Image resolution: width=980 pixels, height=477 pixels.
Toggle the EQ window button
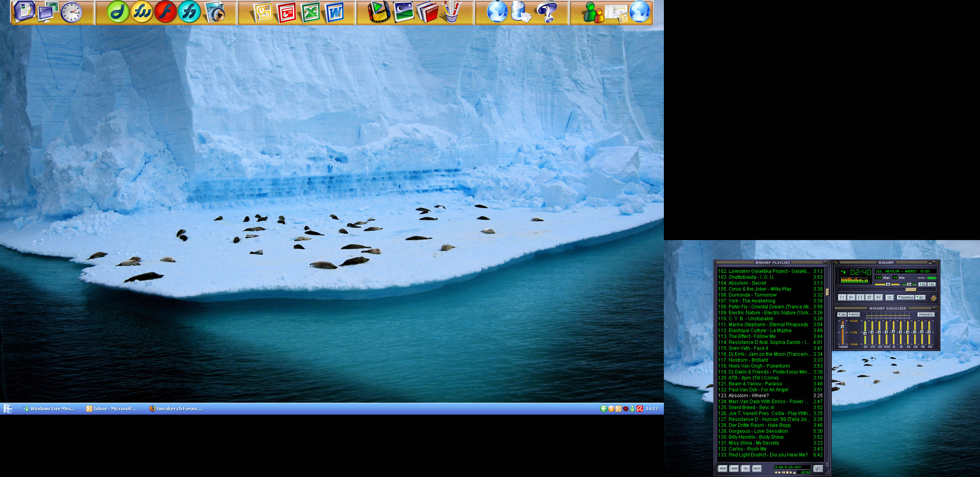click(923, 284)
